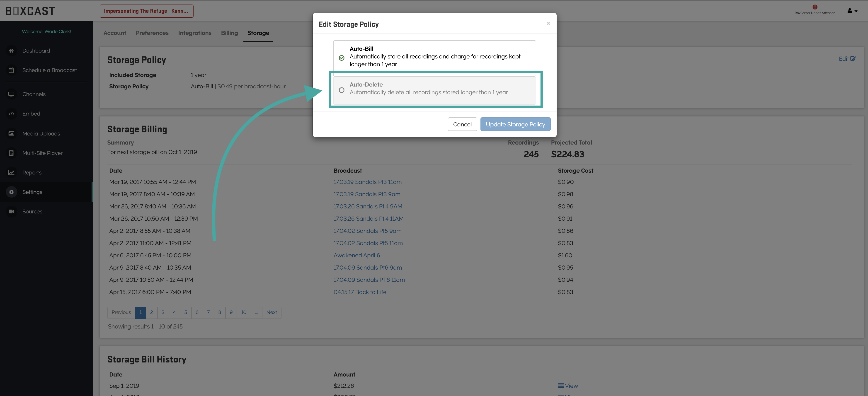Open the Awakened April 6 broadcast link

pyautogui.click(x=356, y=255)
